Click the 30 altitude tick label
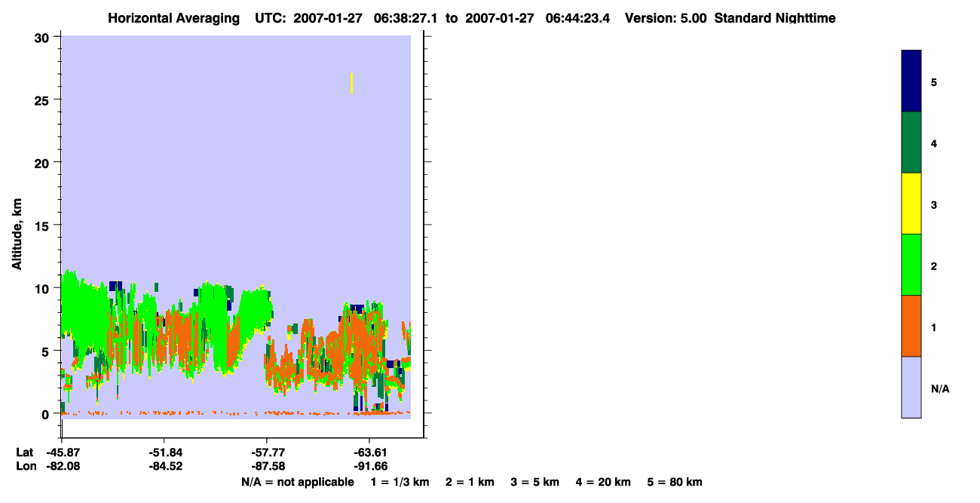The width and height of the screenshot is (980, 503). [42, 37]
